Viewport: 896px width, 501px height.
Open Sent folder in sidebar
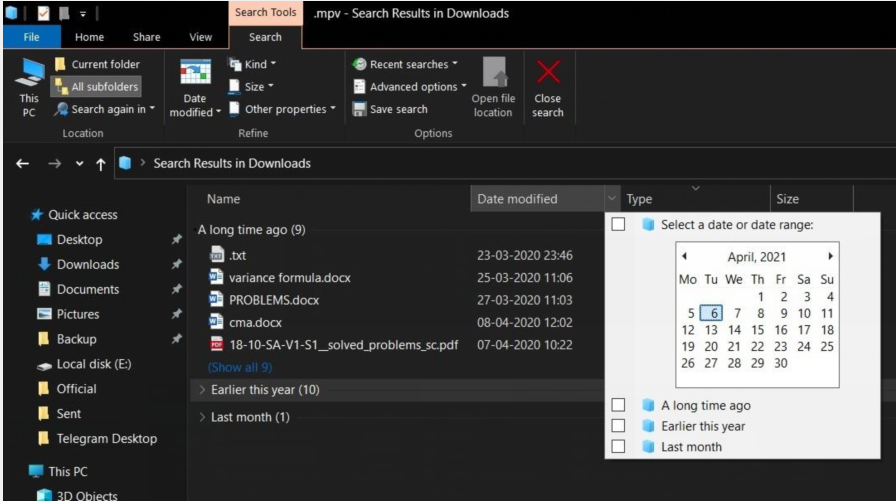(59, 414)
